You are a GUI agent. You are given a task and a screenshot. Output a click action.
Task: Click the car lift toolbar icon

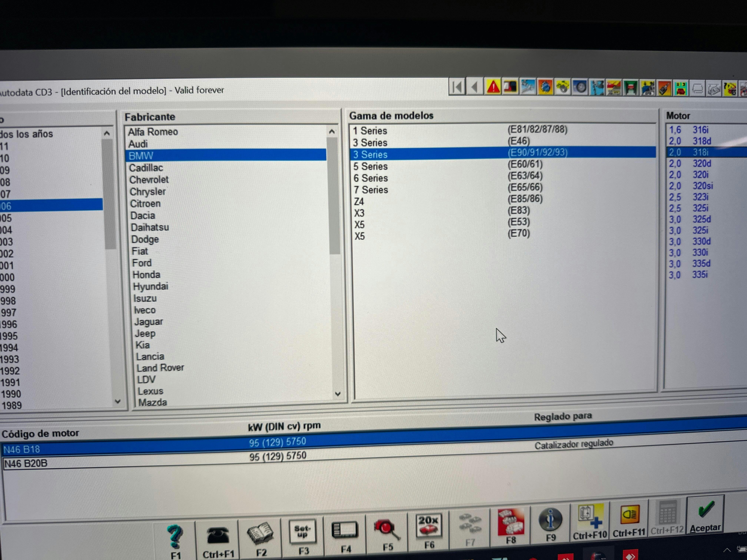coord(630,89)
